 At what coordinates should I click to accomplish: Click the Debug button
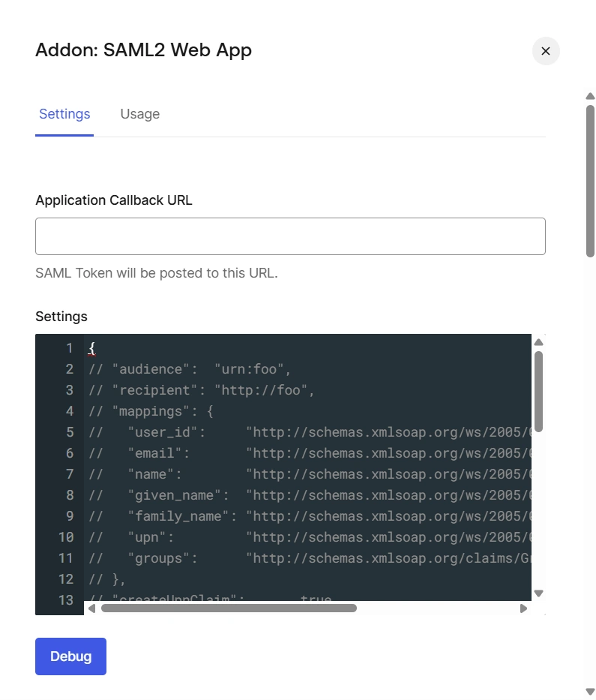point(70,656)
